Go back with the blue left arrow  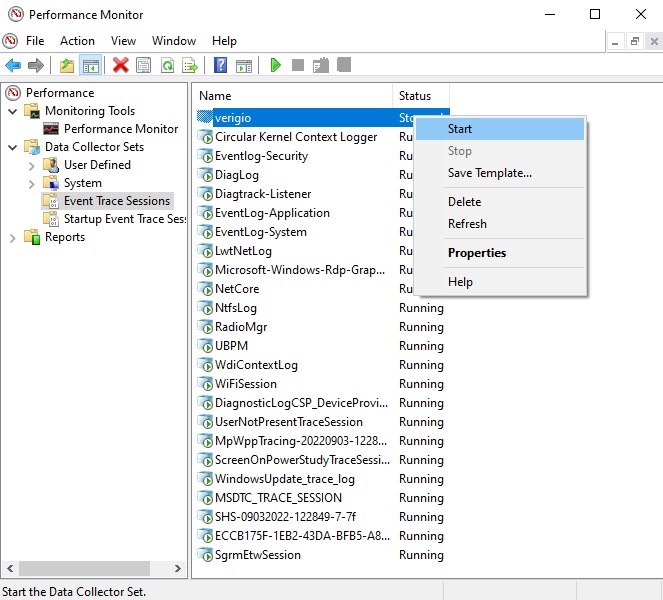click(13, 66)
